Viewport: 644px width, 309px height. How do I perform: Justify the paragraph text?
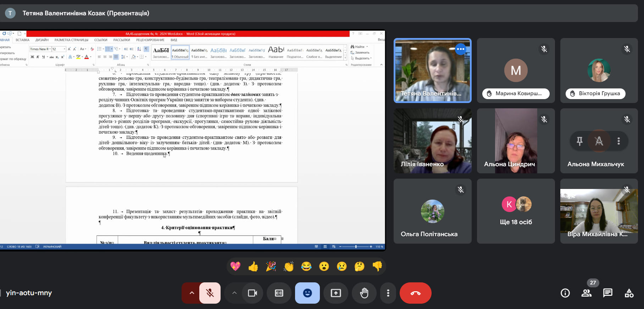116,57
